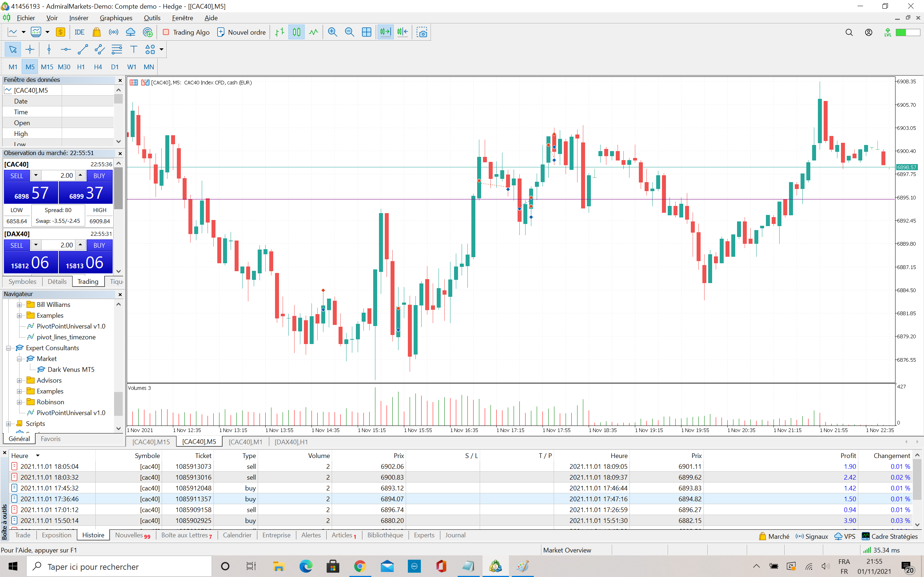Select the crosshair cursor tool
This screenshot has height=577, width=924.
coord(30,49)
